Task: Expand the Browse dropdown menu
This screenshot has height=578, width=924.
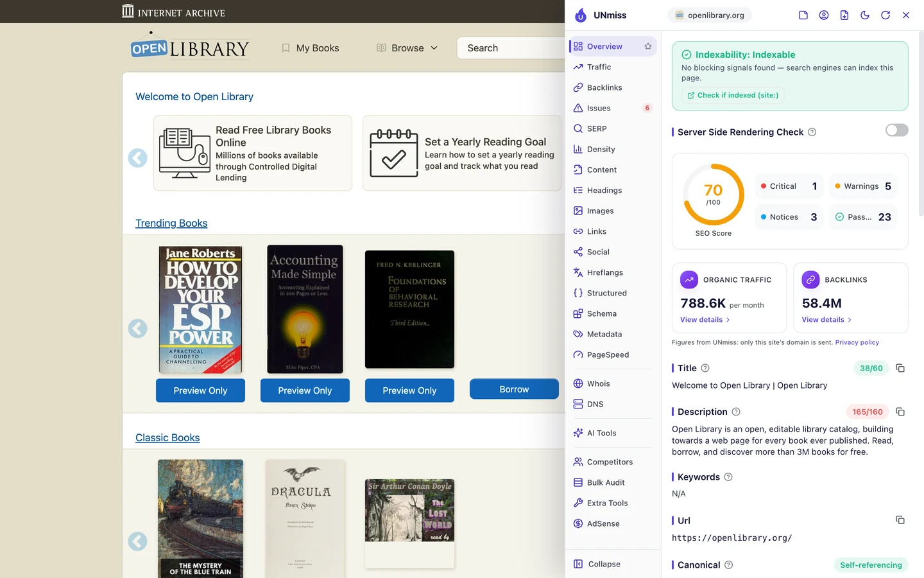Action: tap(407, 48)
